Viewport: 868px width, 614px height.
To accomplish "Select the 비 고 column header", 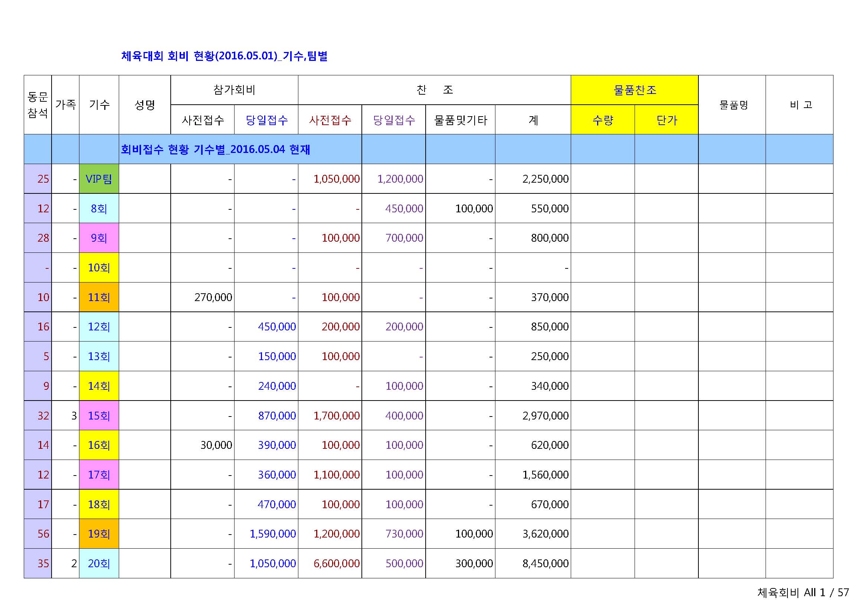I will [800, 105].
